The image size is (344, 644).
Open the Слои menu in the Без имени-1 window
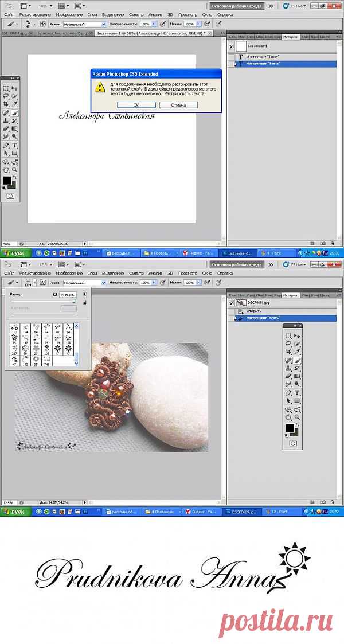(x=92, y=14)
